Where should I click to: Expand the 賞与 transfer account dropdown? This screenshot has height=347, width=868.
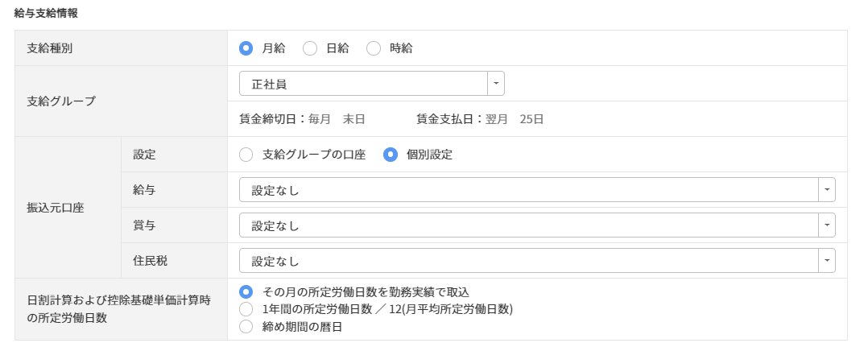528,225
